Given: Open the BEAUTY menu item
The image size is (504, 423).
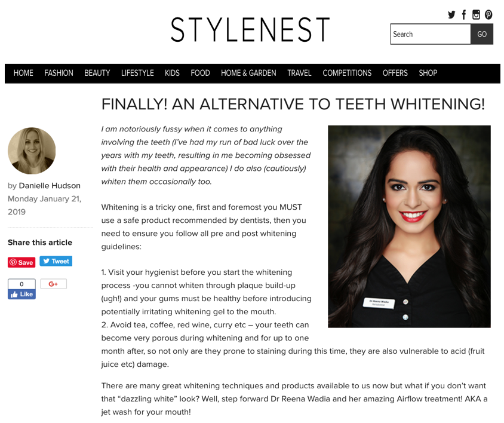Looking at the screenshot, I should click(97, 73).
